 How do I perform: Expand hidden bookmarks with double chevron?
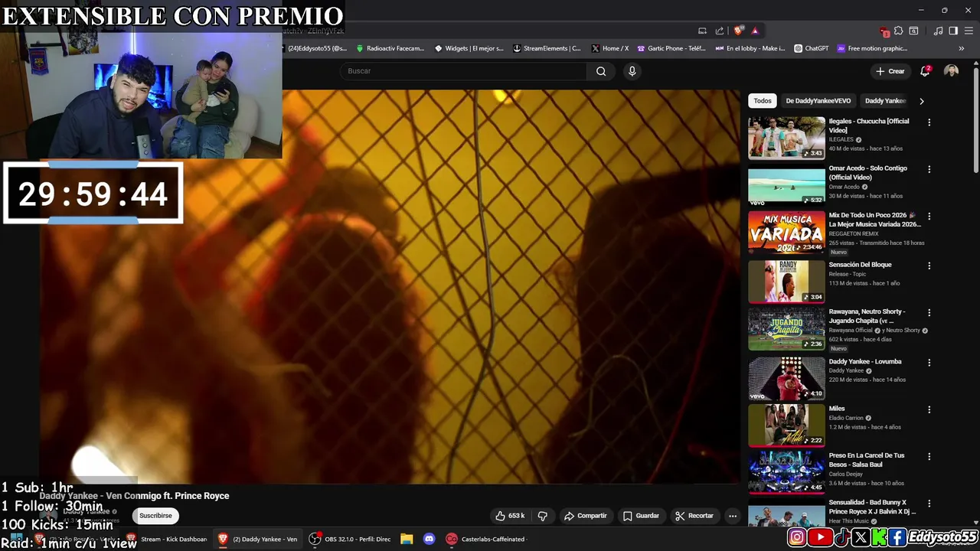(x=962, y=48)
